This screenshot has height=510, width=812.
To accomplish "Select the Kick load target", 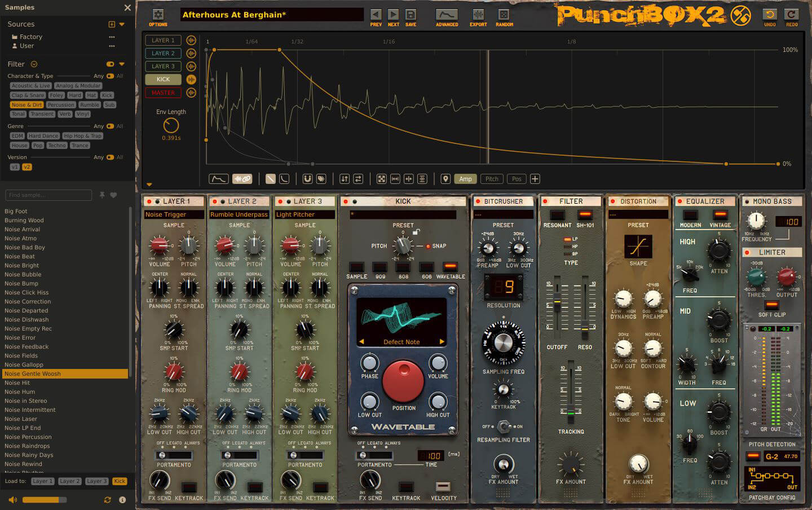I will tap(120, 481).
